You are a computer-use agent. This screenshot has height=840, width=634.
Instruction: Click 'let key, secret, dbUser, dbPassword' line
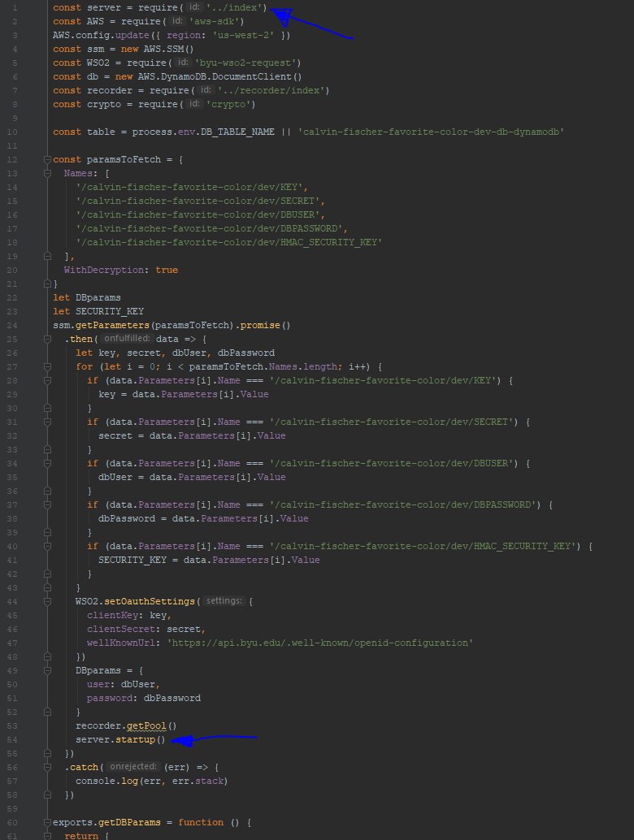pyautogui.click(x=176, y=353)
